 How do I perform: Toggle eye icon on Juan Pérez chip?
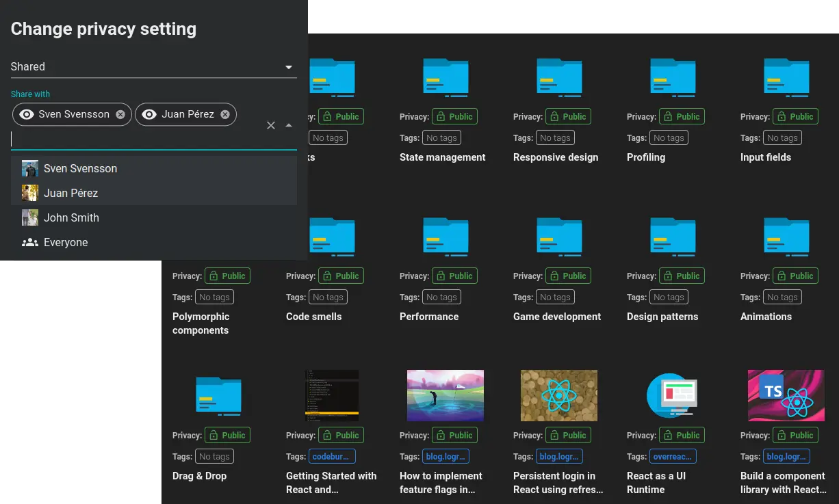149,114
